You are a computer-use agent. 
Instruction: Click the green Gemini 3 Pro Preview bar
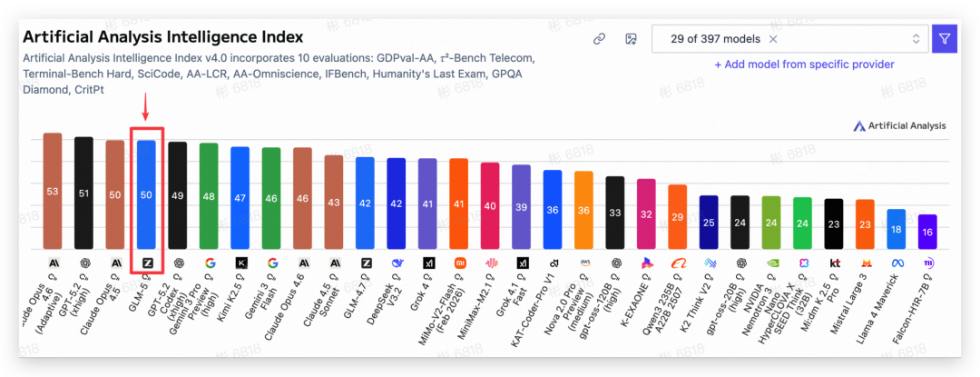209,195
